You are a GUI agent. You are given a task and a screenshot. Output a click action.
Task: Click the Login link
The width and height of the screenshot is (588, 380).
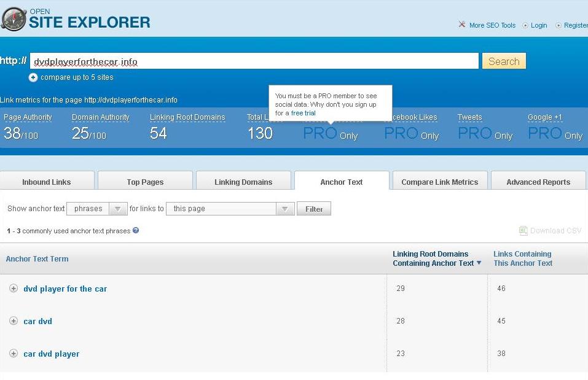[x=539, y=25]
